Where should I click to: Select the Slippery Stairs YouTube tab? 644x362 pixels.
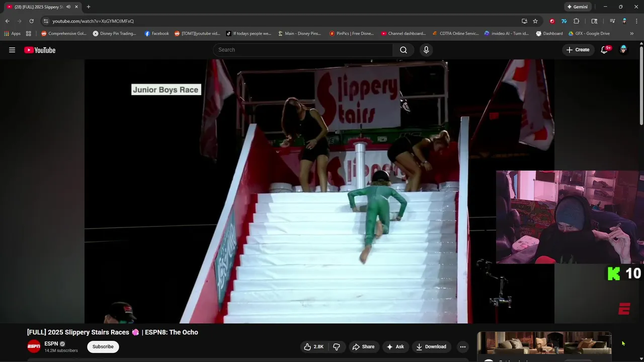click(x=38, y=7)
